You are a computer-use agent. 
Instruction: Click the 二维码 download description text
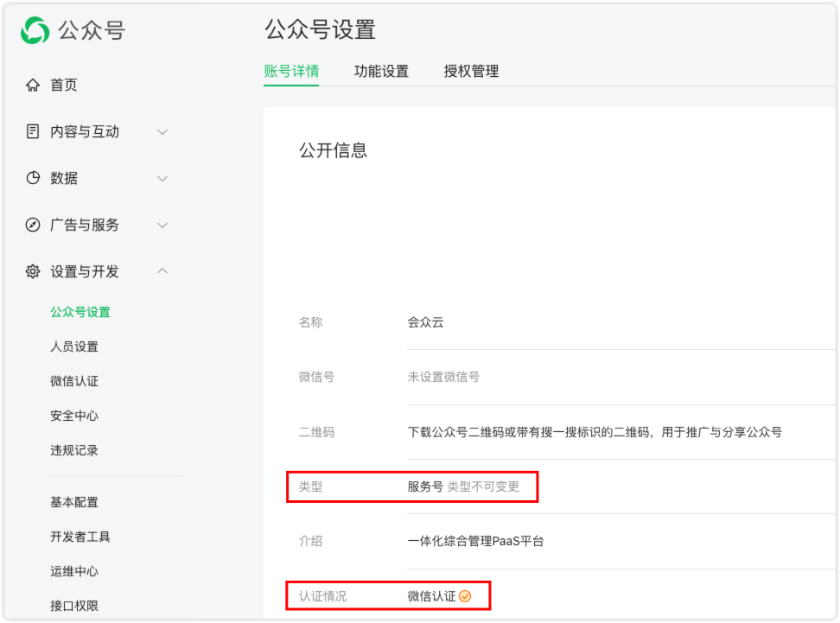pyautogui.click(x=595, y=432)
